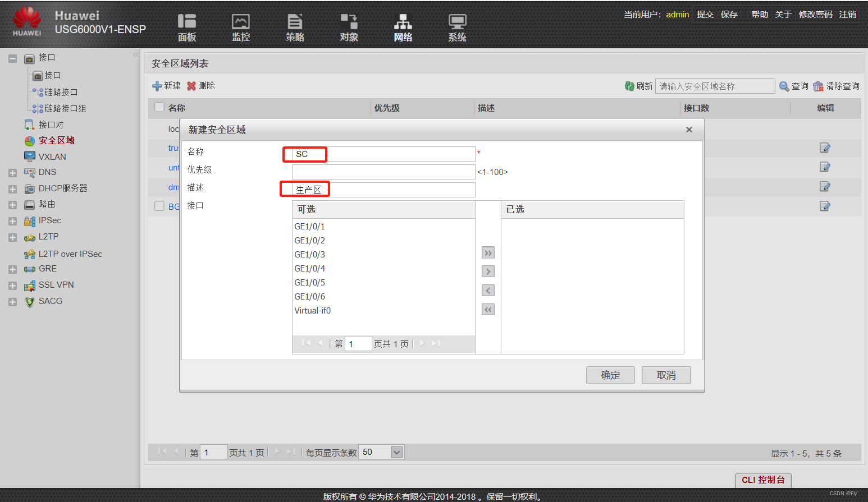The height and width of the screenshot is (502, 868).
Task: Confirm with the 确定 button
Action: 610,375
